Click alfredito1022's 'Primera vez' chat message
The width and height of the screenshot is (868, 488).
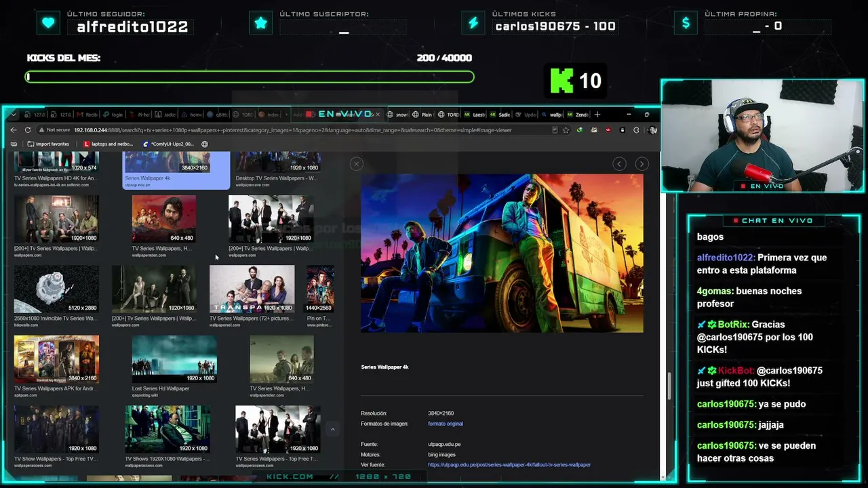(x=762, y=264)
